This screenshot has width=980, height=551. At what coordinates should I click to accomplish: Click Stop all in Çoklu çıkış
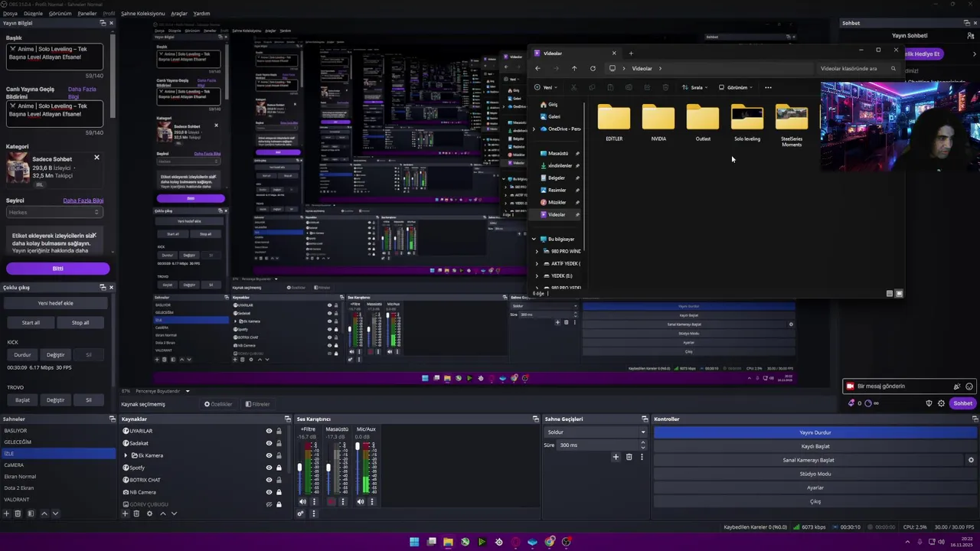click(80, 322)
